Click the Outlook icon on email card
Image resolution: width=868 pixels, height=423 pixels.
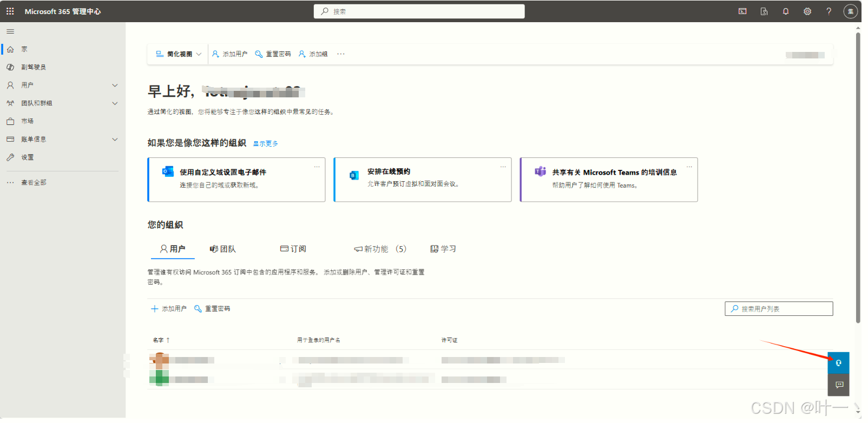point(168,171)
